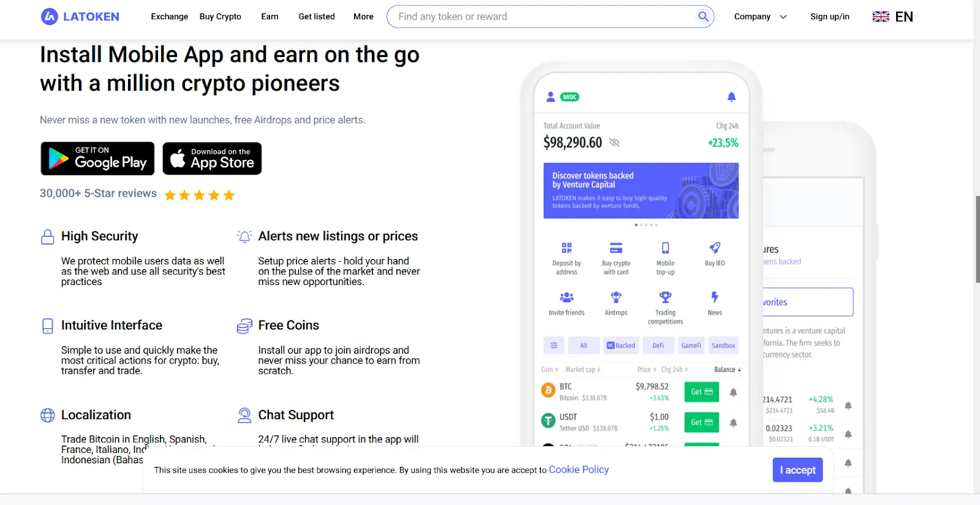
Task: Click the Alerts bell icon beside listings heading
Action: (244, 237)
